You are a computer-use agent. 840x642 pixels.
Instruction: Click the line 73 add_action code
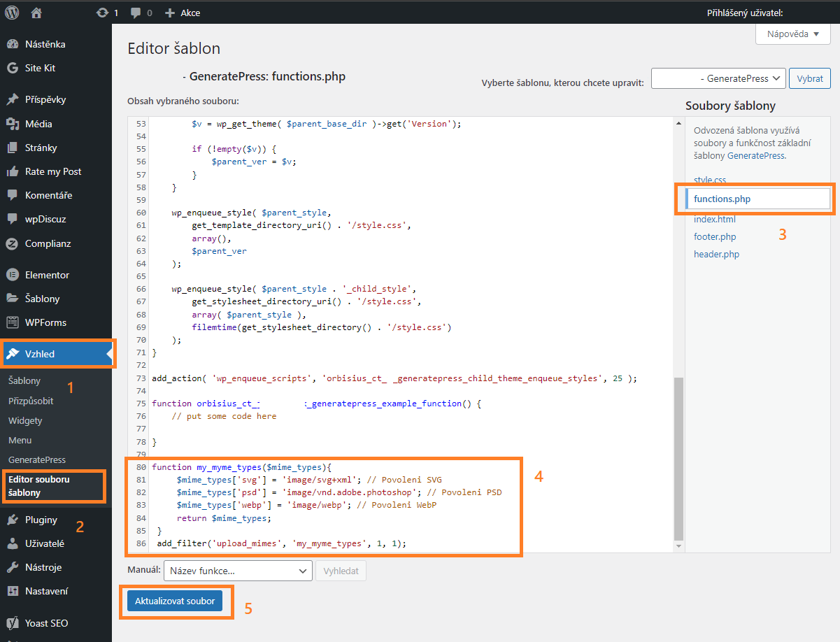394,378
